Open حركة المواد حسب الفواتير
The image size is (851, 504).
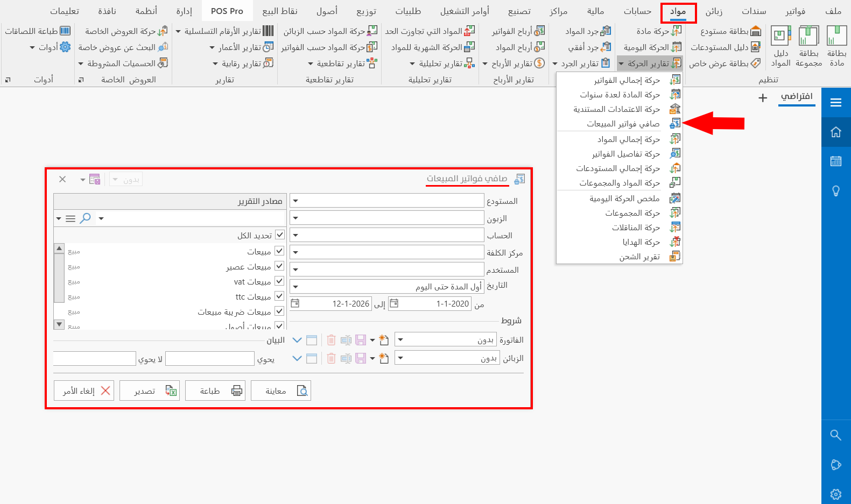tap(329, 47)
